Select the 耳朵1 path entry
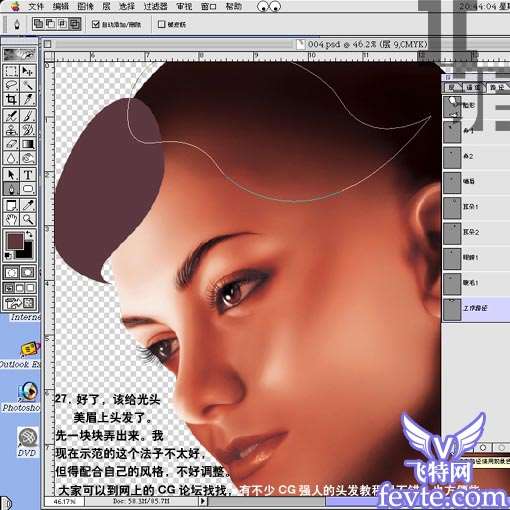The width and height of the screenshot is (510, 510). (x=476, y=207)
